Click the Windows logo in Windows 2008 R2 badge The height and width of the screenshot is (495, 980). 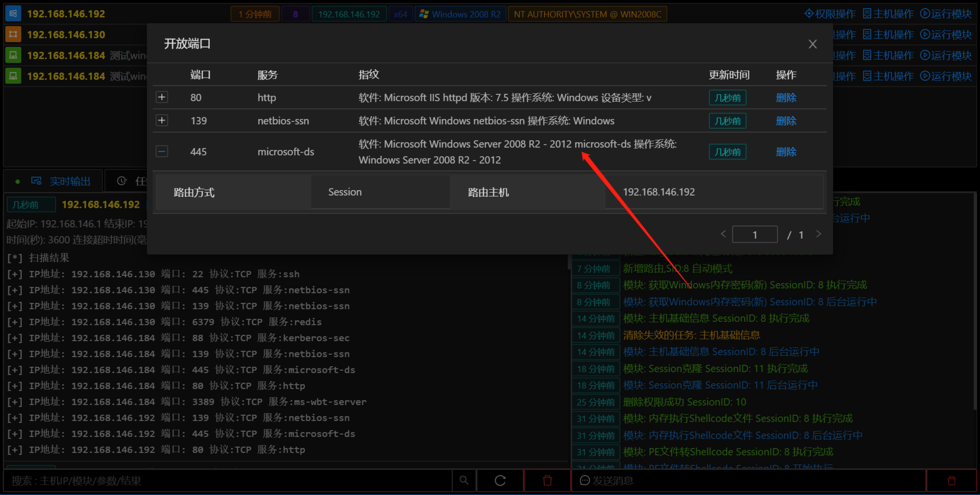[424, 14]
